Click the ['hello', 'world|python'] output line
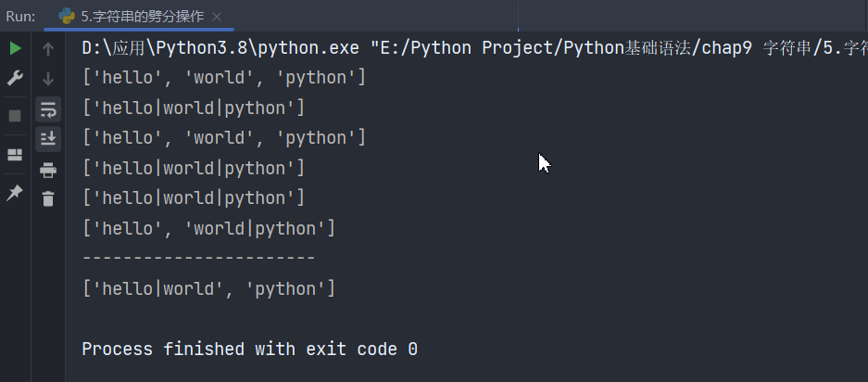 [x=208, y=228]
